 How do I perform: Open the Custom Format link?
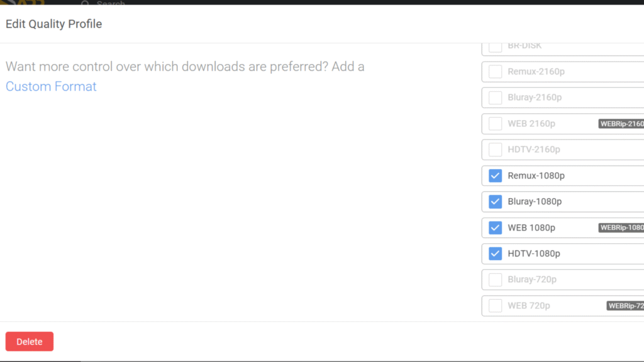click(x=51, y=87)
